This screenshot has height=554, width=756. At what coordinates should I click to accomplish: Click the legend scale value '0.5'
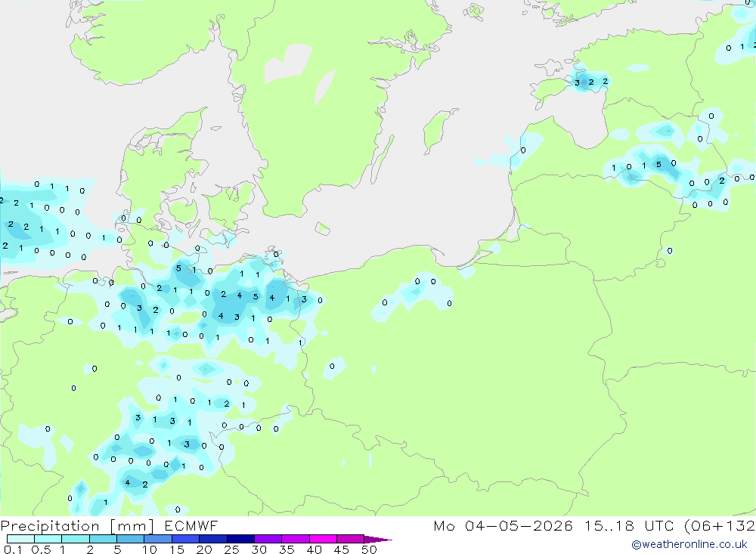click(41, 549)
